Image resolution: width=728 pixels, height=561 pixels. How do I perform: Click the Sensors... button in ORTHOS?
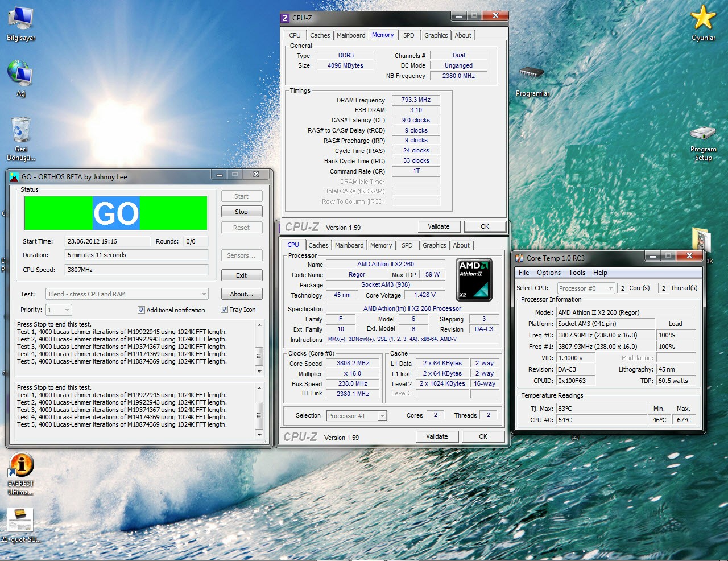point(241,255)
